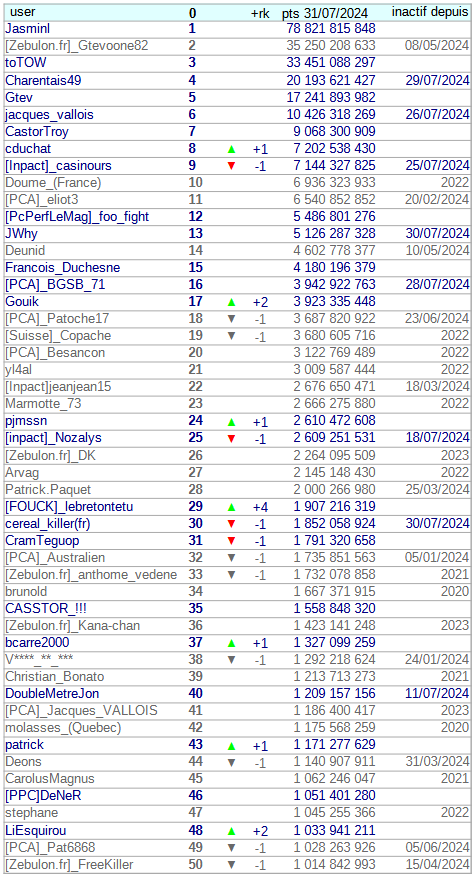Click the gray down arrow in [PCA]_Pat6868 row
Image resolution: width=475 pixels, height=877 pixels.
231,848
